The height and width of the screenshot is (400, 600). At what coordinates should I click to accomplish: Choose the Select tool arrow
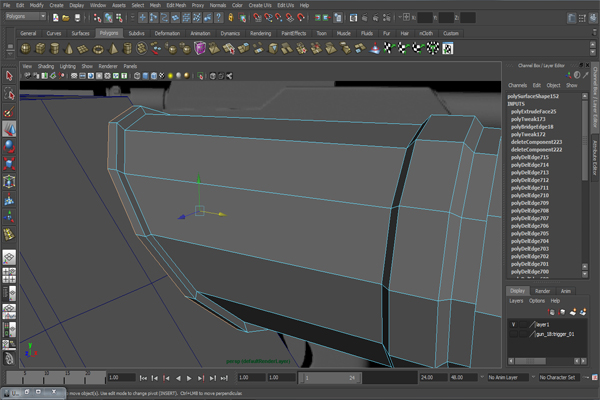(x=9, y=76)
